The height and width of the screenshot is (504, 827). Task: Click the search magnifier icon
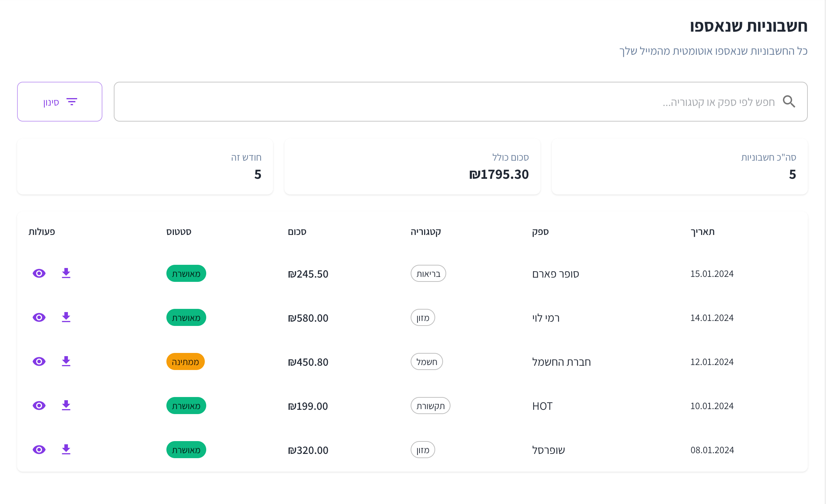pyautogui.click(x=789, y=102)
